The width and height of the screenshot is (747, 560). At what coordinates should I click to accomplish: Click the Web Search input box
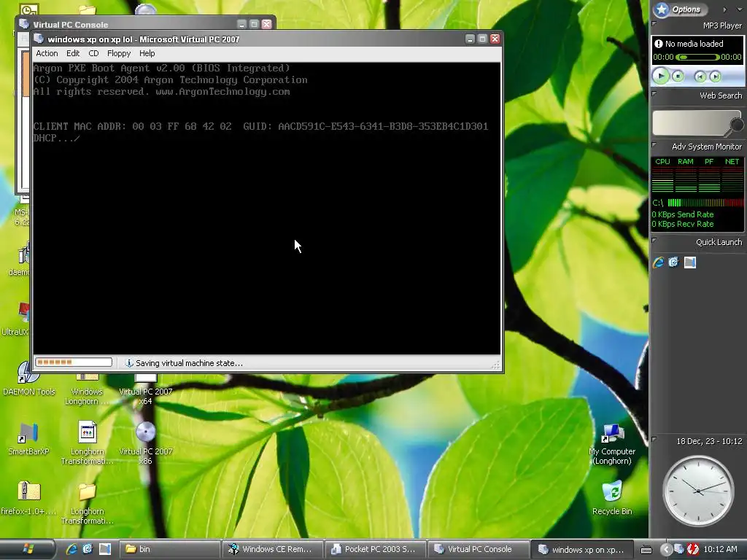[x=692, y=123]
